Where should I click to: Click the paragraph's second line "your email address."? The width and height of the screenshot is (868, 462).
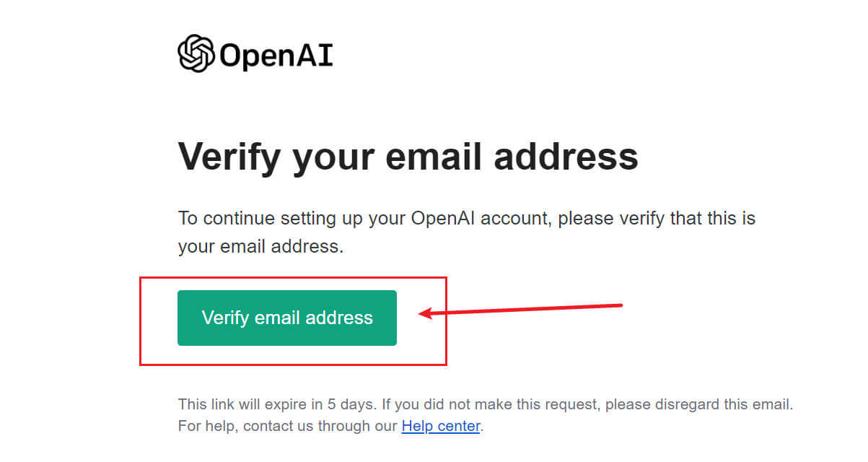point(260,246)
